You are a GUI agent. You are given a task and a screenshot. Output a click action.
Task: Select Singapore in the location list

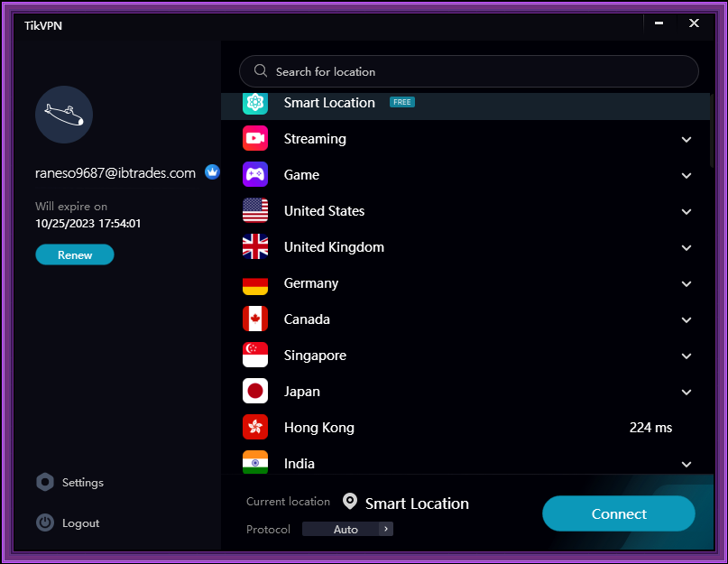point(315,356)
